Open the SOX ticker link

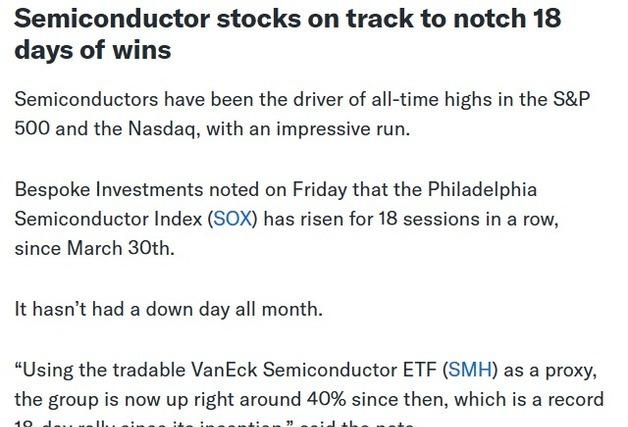tap(233, 219)
